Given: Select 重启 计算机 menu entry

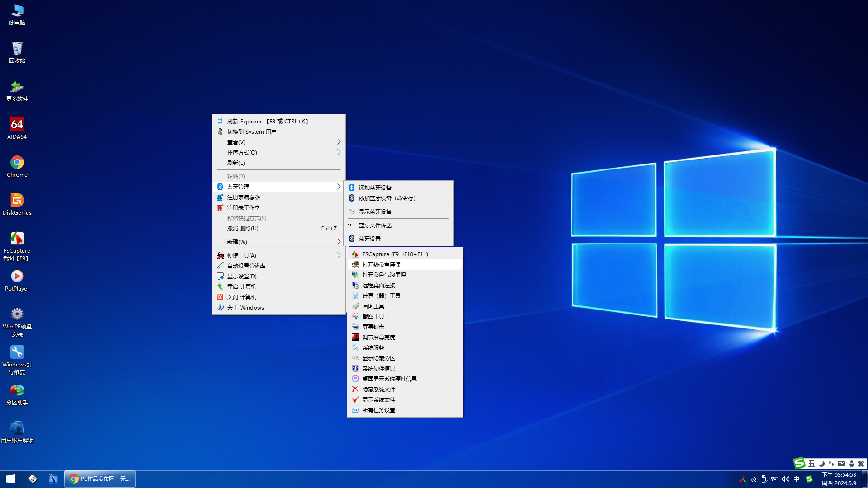Looking at the screenshot, I should coord(278,286).
